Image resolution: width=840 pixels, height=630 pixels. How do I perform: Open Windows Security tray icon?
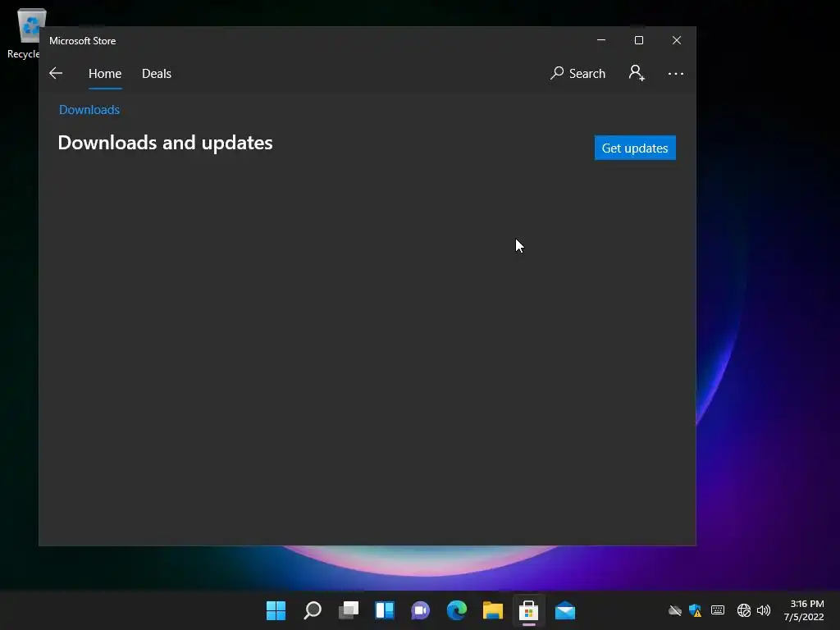click(x=696, y=610)
